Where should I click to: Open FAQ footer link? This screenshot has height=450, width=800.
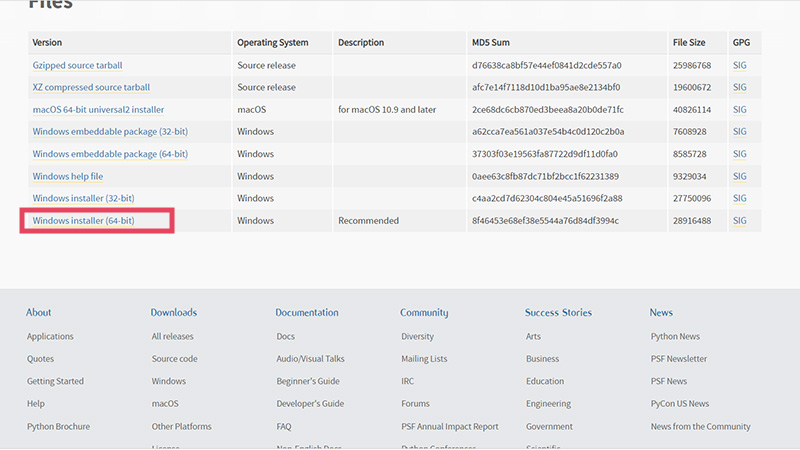(x=284, y=427)
